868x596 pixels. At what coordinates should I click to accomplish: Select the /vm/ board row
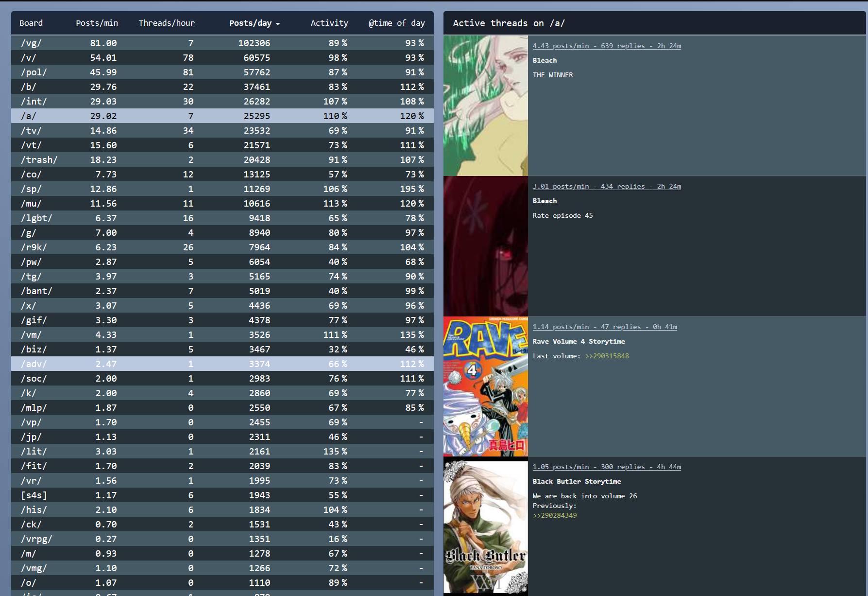(x=222, y=334)
